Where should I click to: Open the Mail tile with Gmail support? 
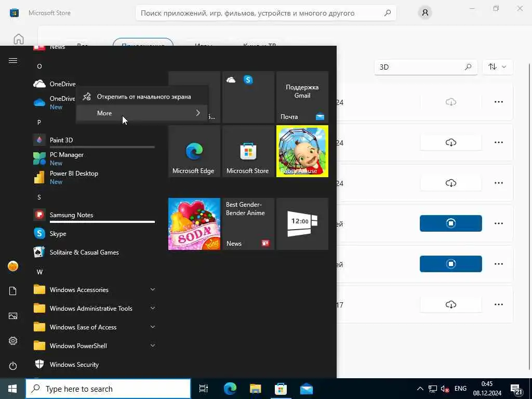302,97
